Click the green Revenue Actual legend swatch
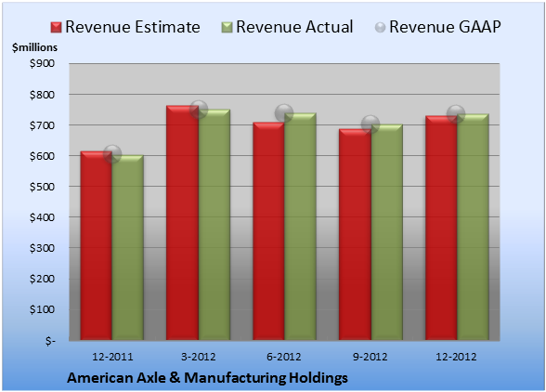 pos(227,27)
